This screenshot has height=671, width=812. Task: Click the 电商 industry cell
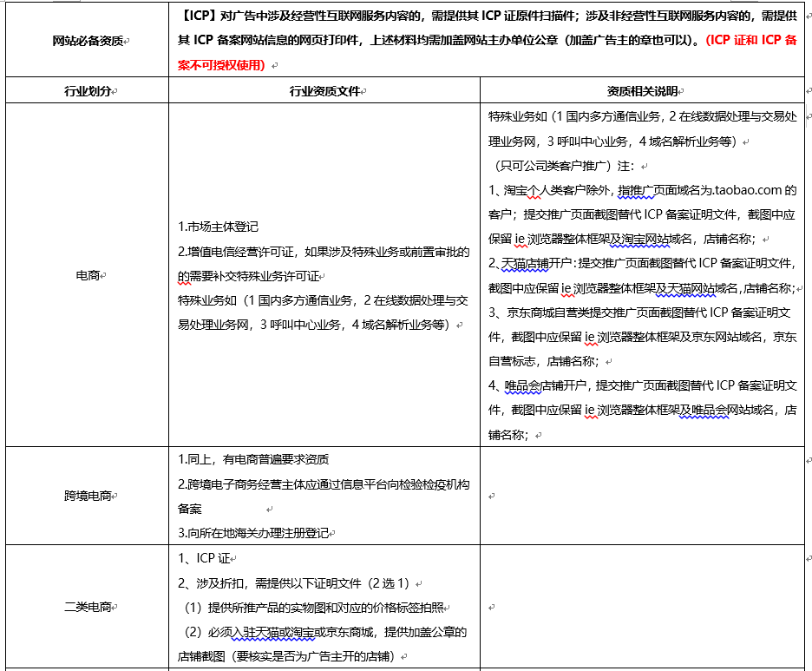click(88, 275)
